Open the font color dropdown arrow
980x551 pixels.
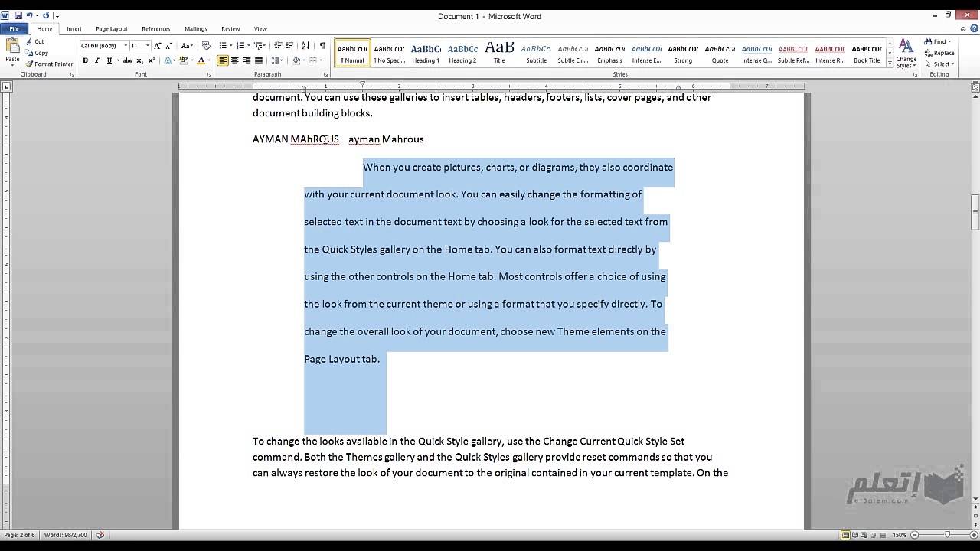point(209,60)
